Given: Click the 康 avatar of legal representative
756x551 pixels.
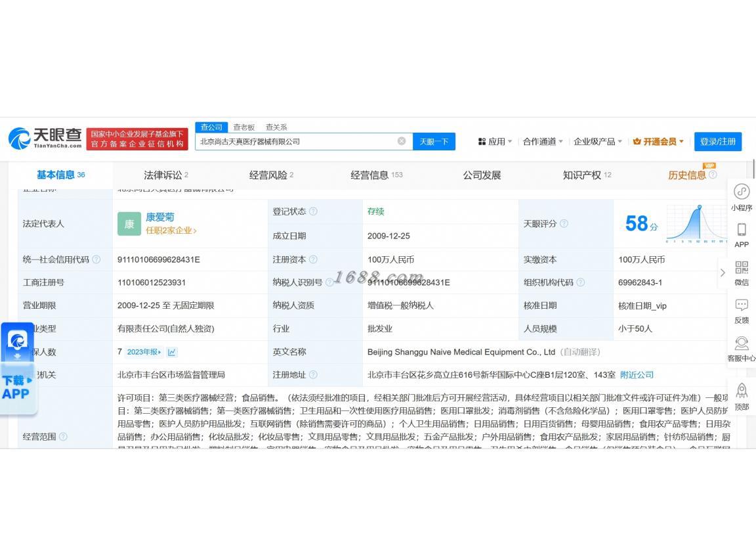Looking at the screenshot, I should pos(129,223).
